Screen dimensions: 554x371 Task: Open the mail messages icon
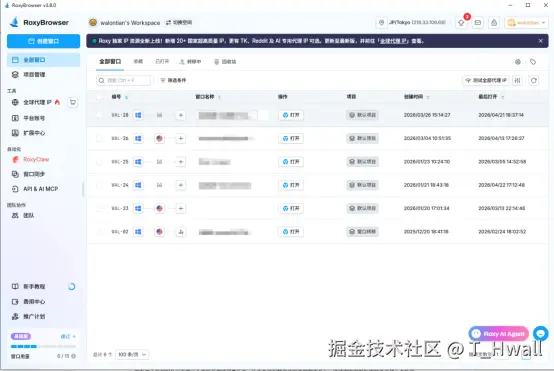[x=478, y=23]
